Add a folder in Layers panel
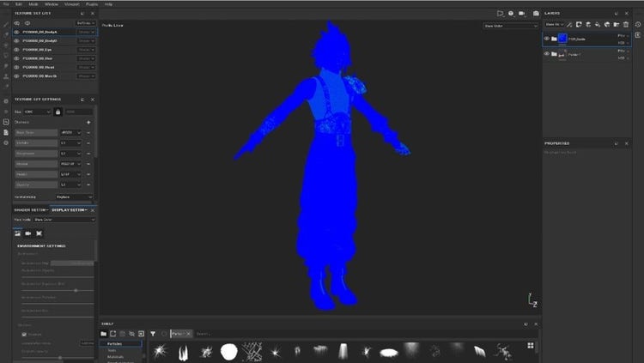The width and height of the screenshot is (644, 363). click(617, 25)
